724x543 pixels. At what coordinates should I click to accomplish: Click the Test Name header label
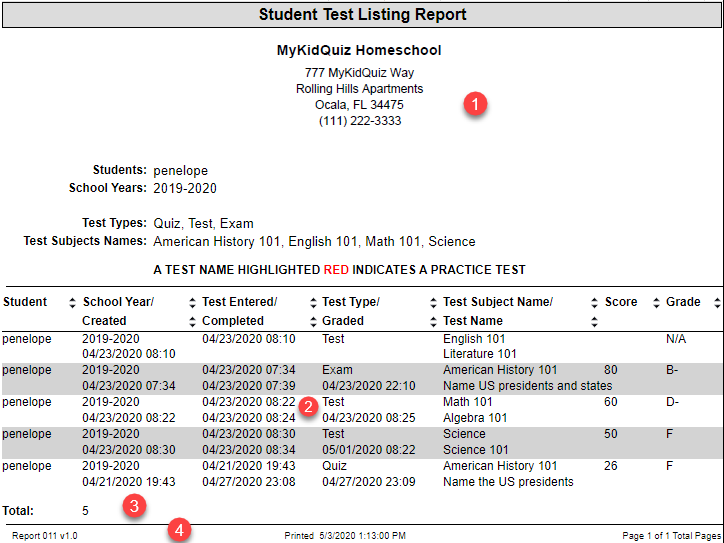(x=473, y=321)
